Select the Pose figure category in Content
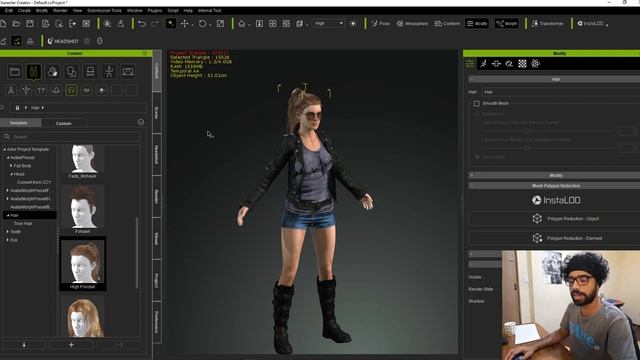 109,72
